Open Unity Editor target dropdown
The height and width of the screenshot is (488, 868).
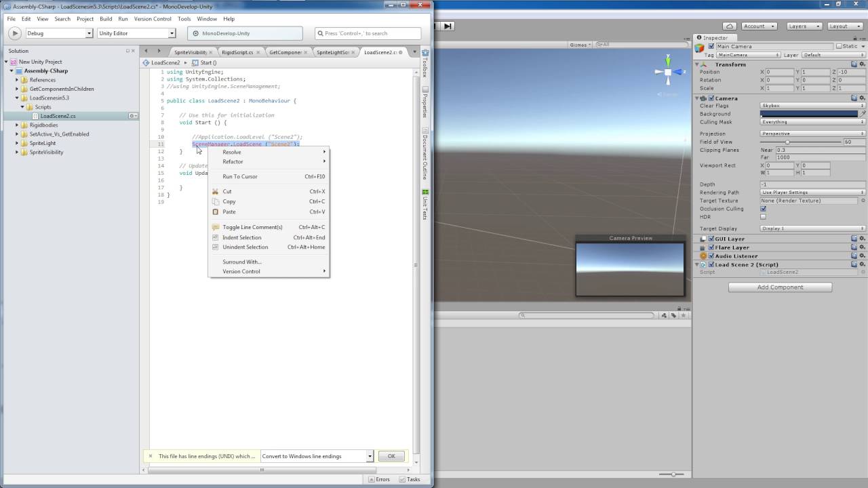click(136, 33)
